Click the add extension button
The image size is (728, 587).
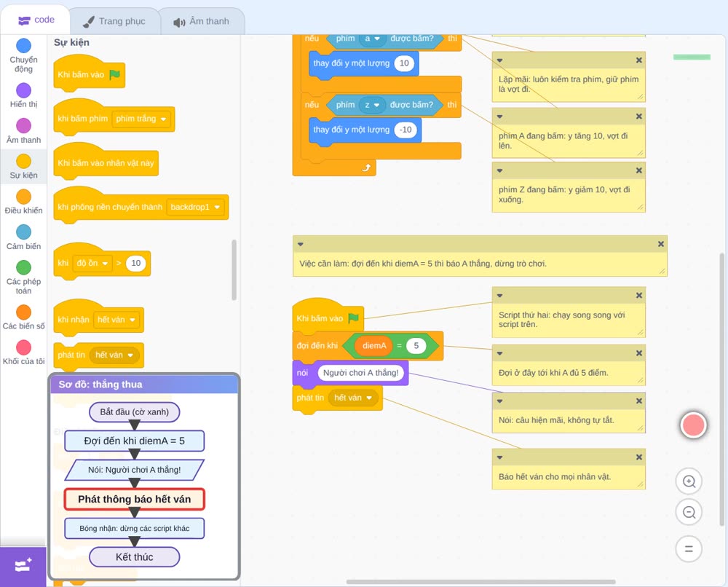[x=23, y=566]
